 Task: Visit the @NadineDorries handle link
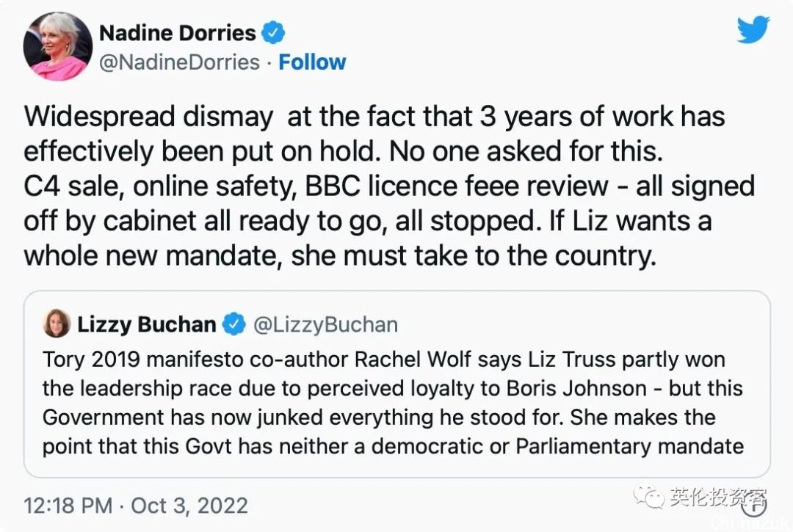point(179,62)
